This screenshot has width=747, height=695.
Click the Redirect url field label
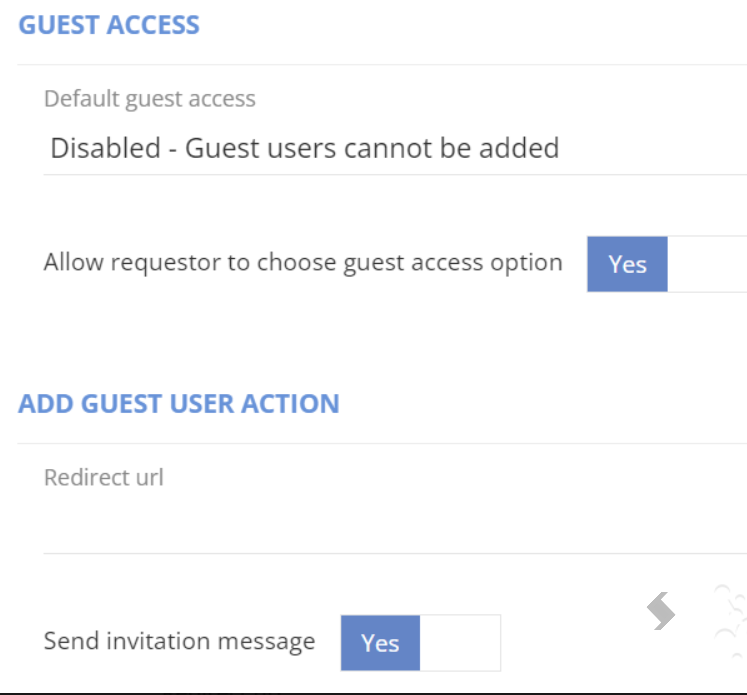(x=103, y=477)
